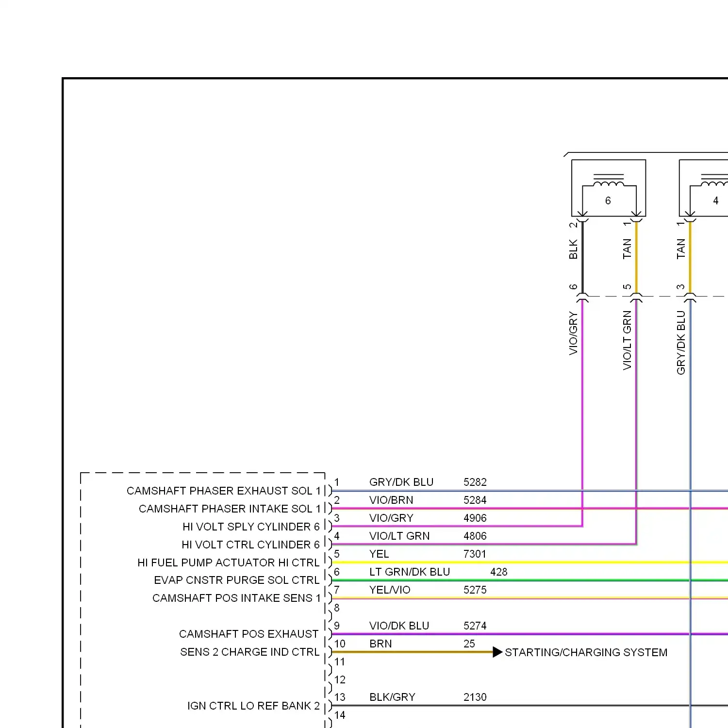Click connector pin number 14

[340, 715]
